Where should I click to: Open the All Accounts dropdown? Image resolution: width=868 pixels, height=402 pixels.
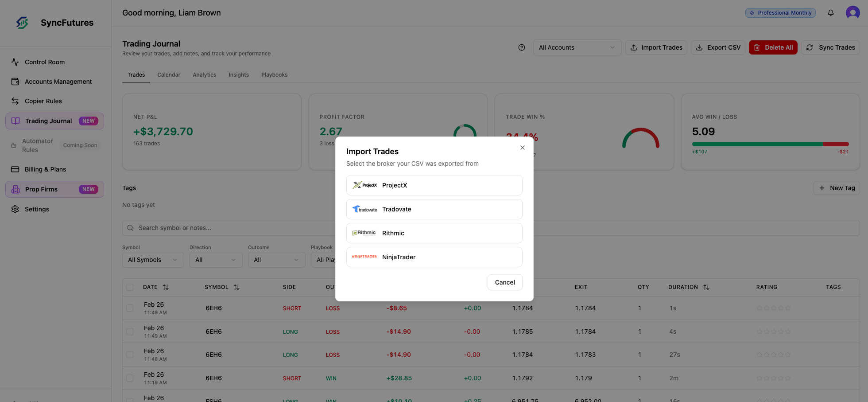click(x=577, y=47)
